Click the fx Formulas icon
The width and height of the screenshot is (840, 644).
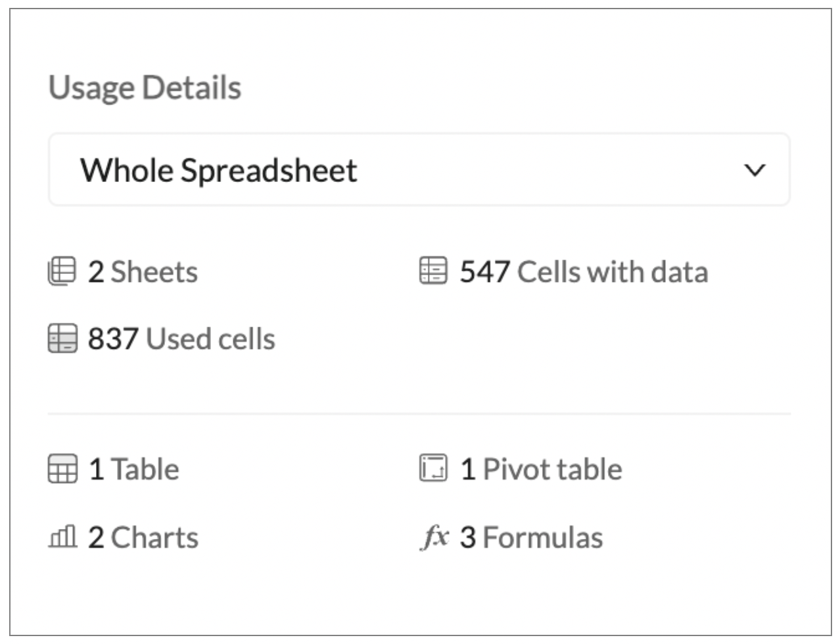(434, 537)
